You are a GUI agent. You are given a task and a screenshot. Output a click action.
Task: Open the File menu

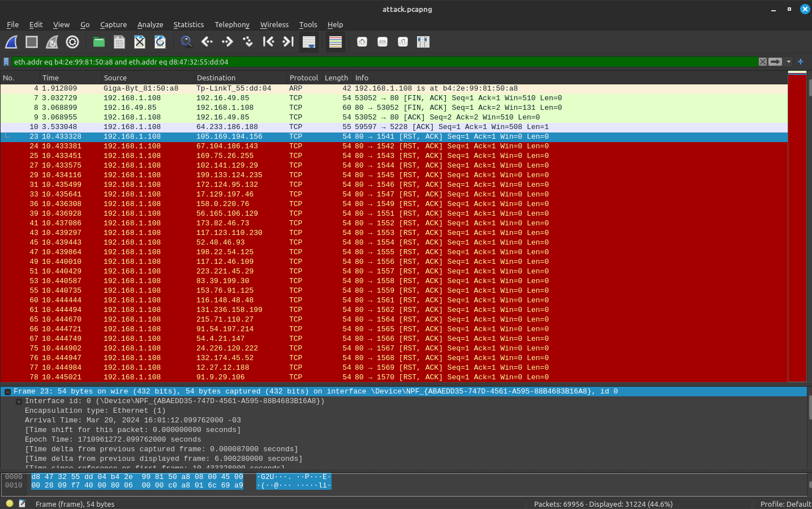pyautogui.click(x=12, y=24)
